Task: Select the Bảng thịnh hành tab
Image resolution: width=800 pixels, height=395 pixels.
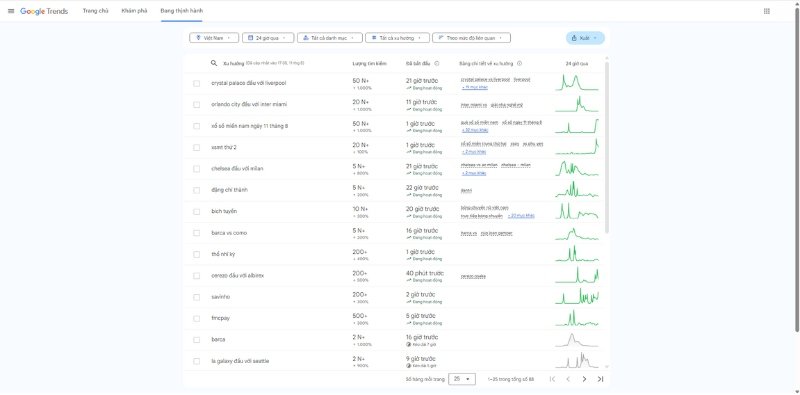Action: click(182, 11)
